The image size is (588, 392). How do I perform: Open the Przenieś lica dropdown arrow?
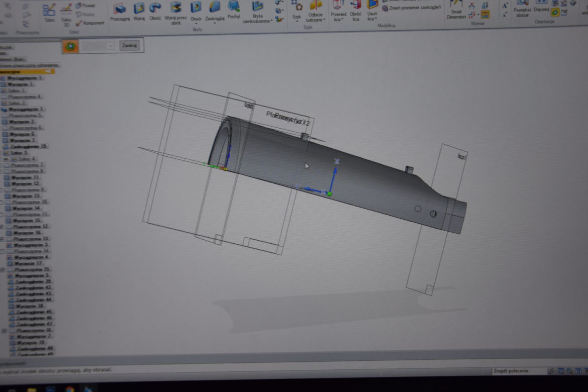342,20
